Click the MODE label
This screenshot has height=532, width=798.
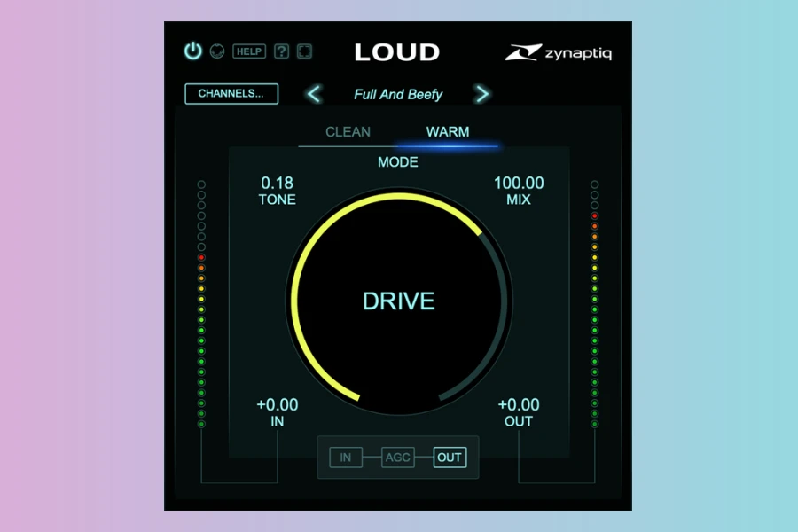click(x=398, y=162)
